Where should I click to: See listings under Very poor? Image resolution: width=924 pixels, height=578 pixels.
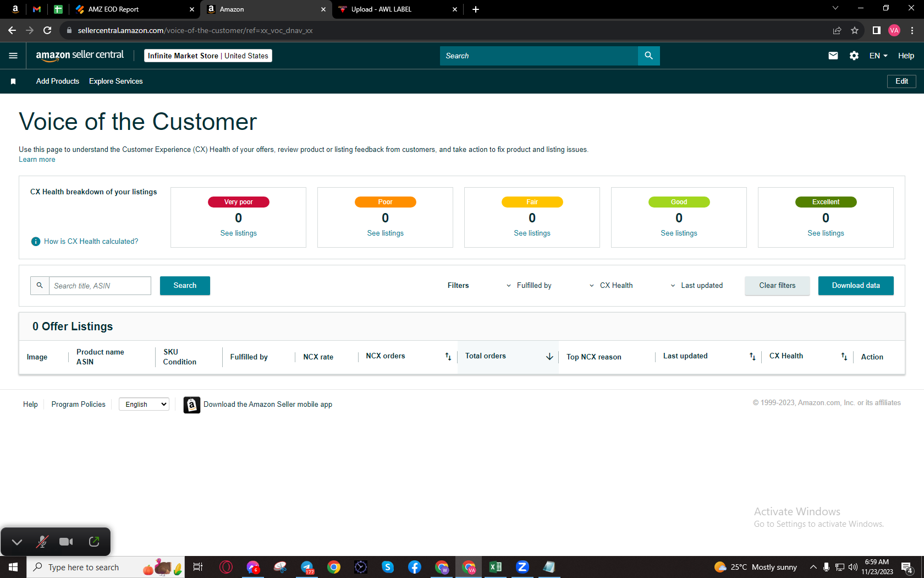tap(239, 233)
